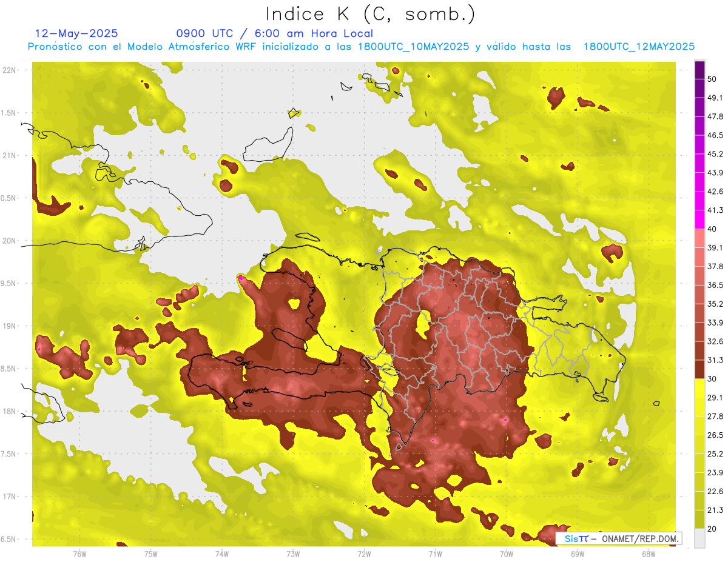Screen dimensions: 728x562
Task: Click the "46.5" legend value
Action: coord(715,135)
